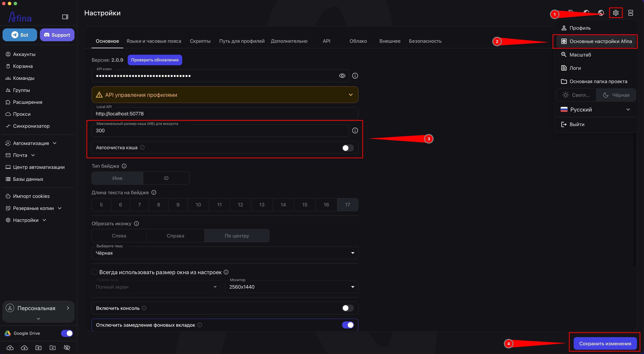Click the settings gear icon in top bar
Viewport: 644px width, 354px height.
point(615,13)
